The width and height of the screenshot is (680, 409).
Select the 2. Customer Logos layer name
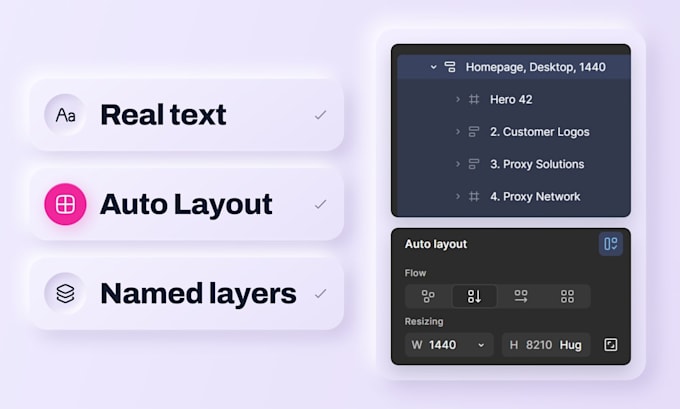click(539, 132)
